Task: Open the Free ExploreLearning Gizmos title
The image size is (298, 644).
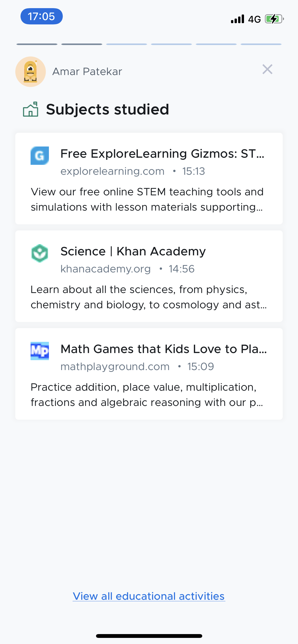Action: [x=162, y=154]
